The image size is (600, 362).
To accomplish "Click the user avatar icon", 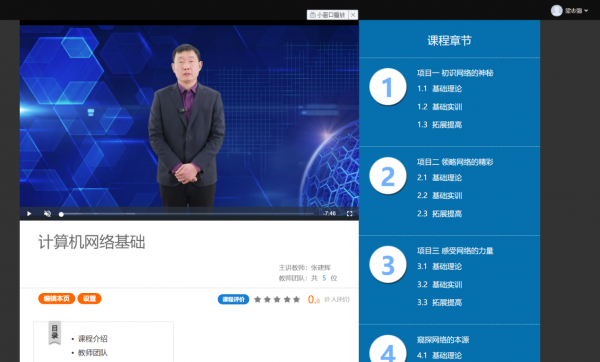I will coord(556,11).
